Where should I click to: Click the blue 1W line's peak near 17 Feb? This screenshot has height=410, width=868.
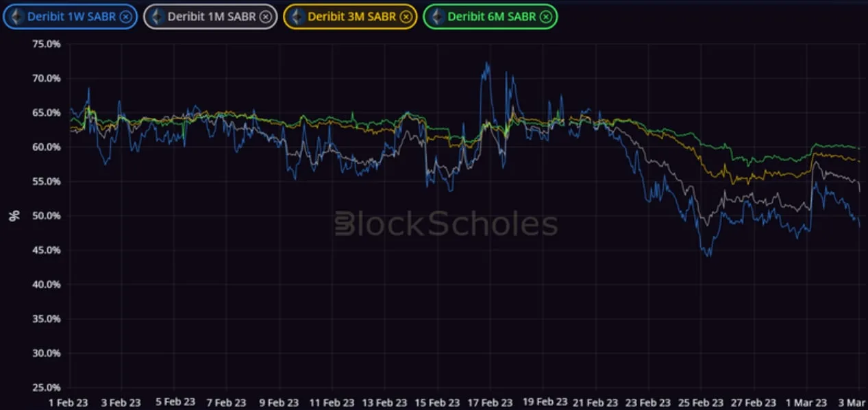[487, 63]
